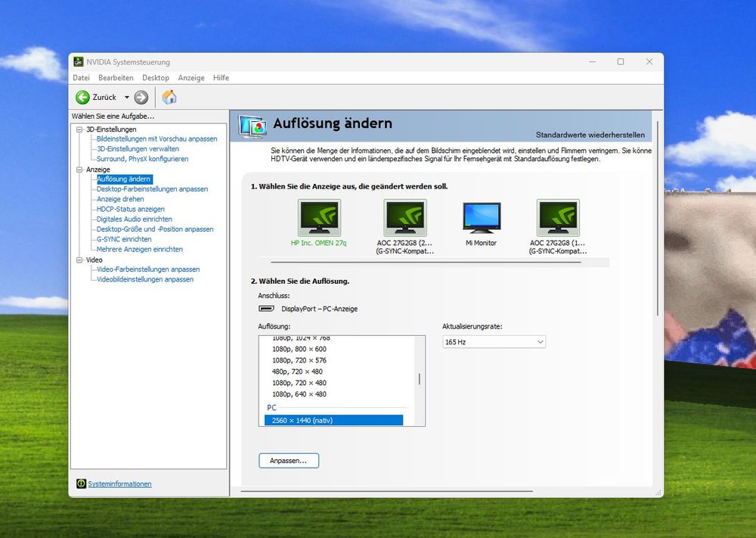The image size is (756, 538).
Task: Open the Datei menu
Action: [x=81, y=78]
